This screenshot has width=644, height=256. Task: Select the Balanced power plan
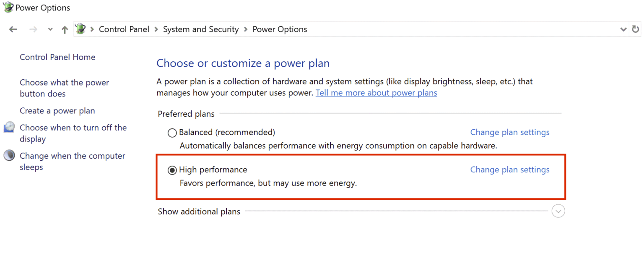point(172,132)
